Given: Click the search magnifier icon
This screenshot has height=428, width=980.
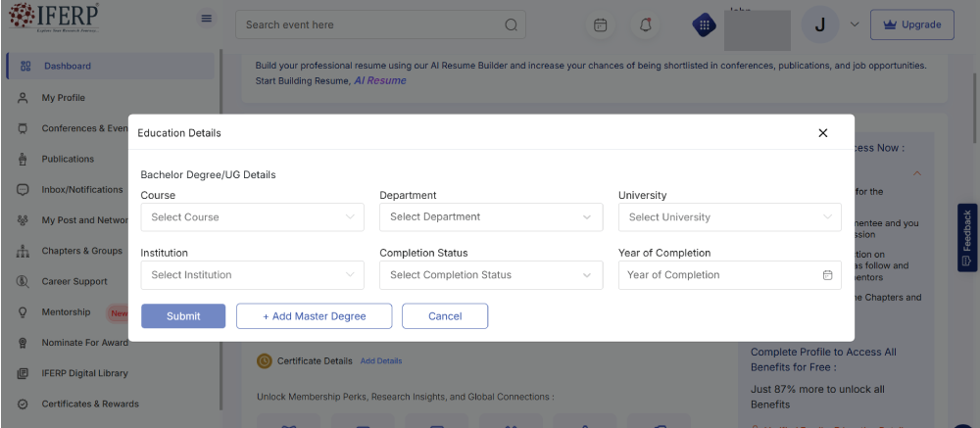Looking at the screenshot, I should pyautogui.click(x=511, y=24).
